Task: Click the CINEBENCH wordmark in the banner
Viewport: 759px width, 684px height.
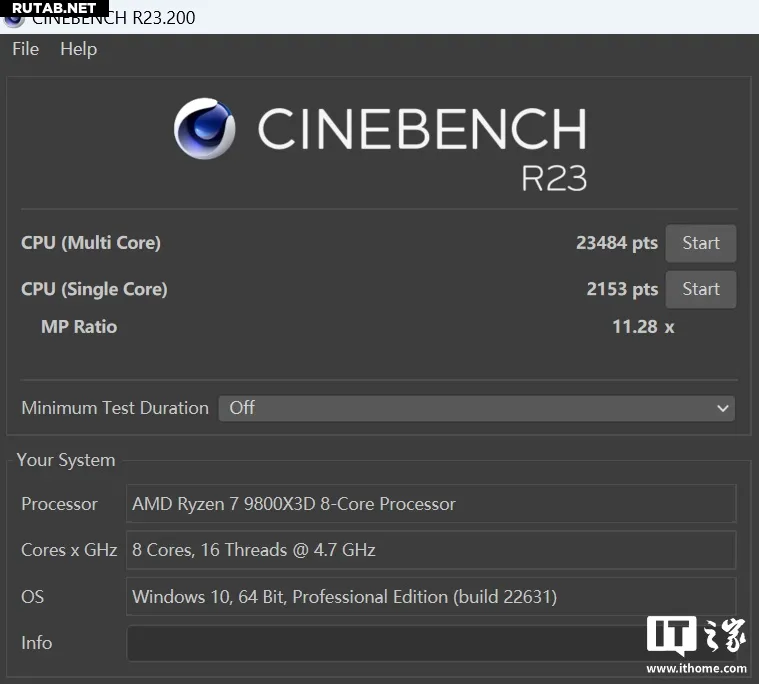Action: (421, 129)
